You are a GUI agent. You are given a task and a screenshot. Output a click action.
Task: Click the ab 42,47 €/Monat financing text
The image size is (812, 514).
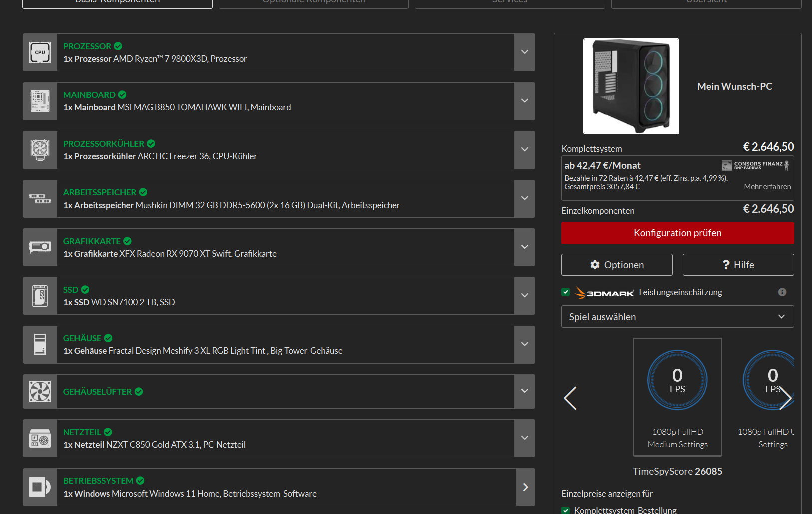coord(602,165)
